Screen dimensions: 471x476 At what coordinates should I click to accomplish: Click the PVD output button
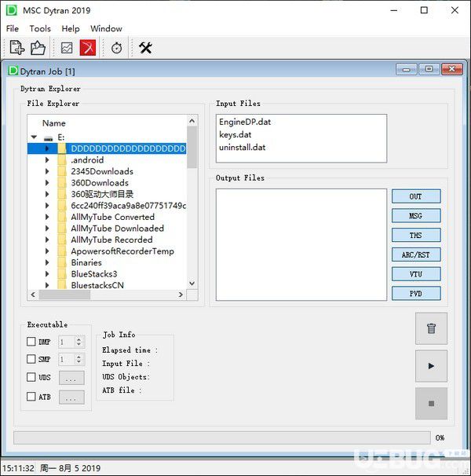coord(416,294)
